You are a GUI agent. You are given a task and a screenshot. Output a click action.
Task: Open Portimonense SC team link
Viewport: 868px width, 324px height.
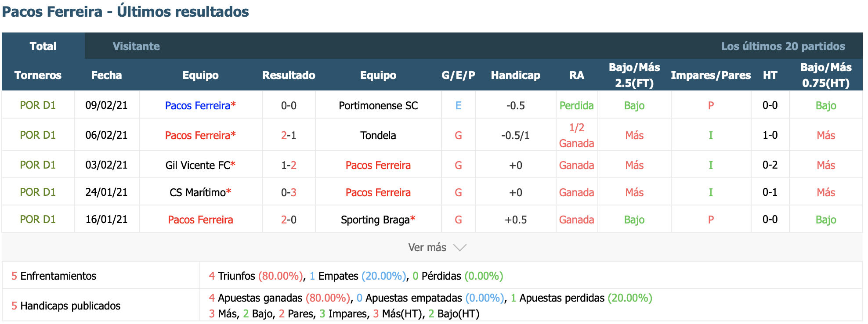[378, 105]
